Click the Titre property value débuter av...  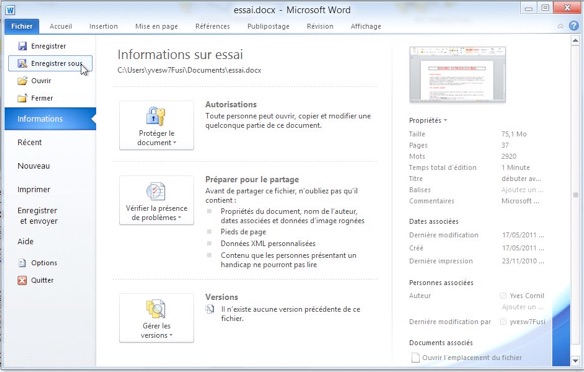pyautogui.click(x=521, y=179)
